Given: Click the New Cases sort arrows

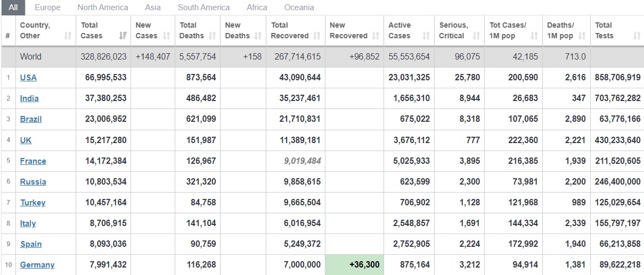Looking at the screenshot, I should 167,36.
